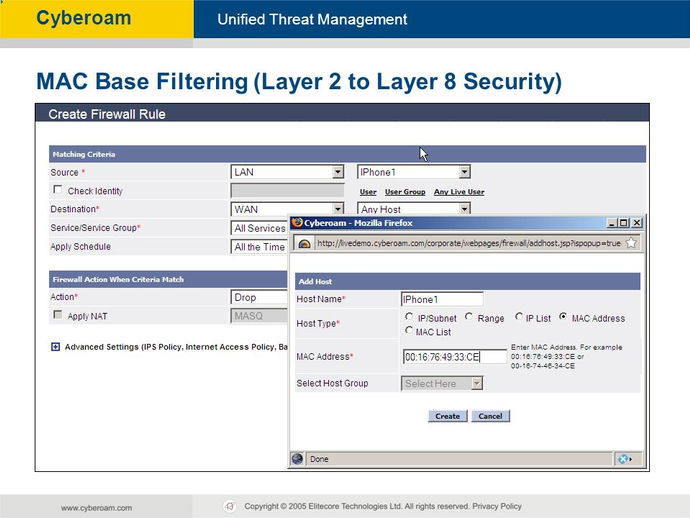Image resolution: width=690 pixels, height=518 pixels.
Task: Enable the Check Identity checkbox
Action: pyautogui.click(x=57, y=189)
